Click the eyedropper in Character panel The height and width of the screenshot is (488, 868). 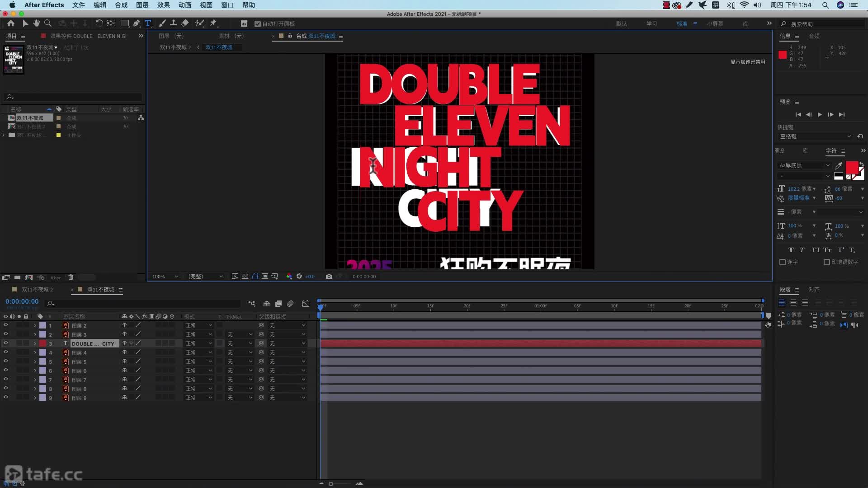tap(838, 165)
